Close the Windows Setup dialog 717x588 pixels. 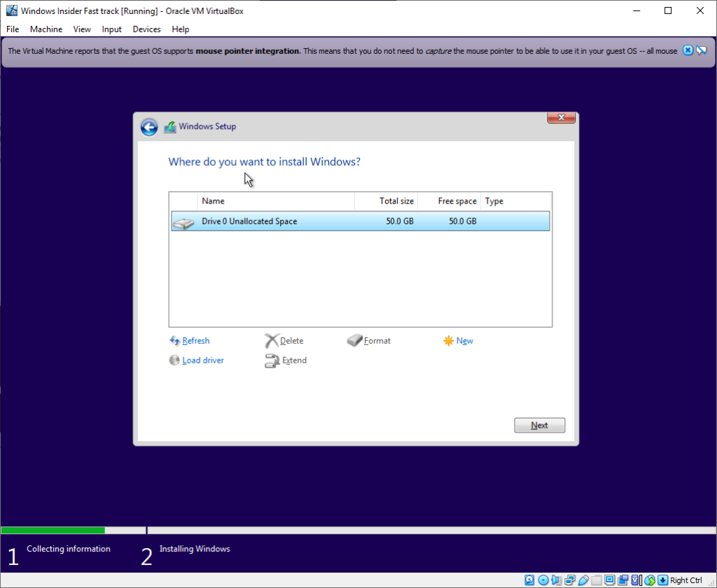[x=562, y=118]
